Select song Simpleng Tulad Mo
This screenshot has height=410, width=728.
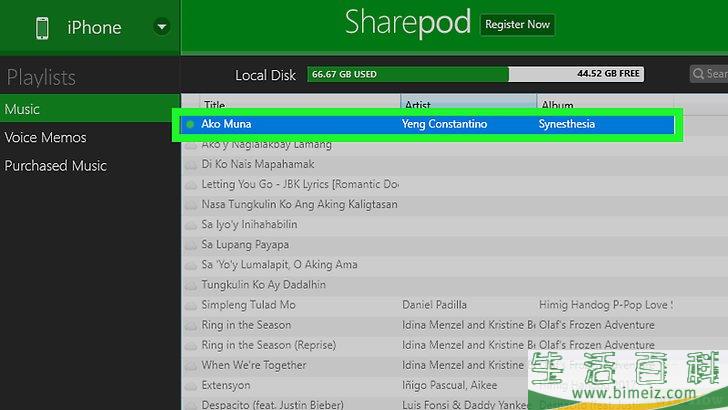coord(248,305)
